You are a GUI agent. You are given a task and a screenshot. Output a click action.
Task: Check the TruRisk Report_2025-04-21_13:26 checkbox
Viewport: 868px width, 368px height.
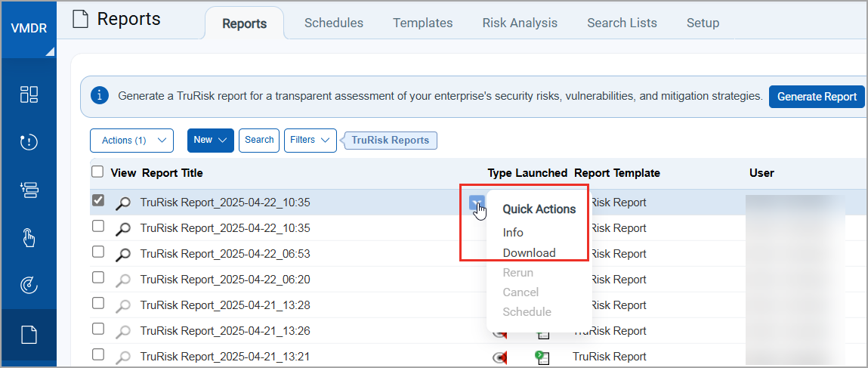pos(97,329)
